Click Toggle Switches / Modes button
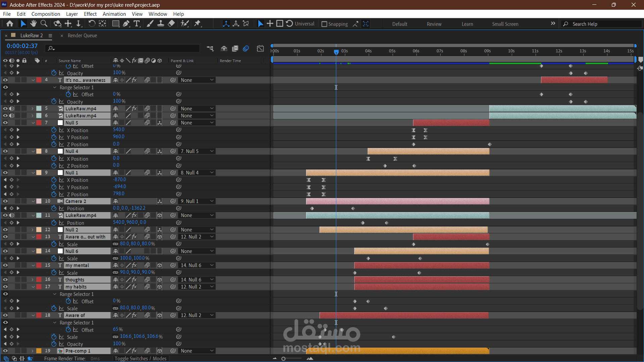Image resolution: width=644 pixels, height=362 pixels. click(140, 359)
